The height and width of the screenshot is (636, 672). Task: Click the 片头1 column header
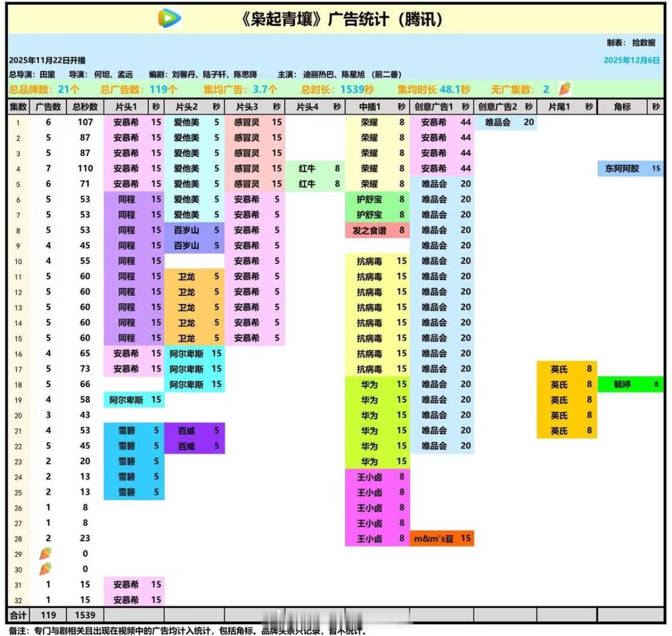click(x=126, y=106)
